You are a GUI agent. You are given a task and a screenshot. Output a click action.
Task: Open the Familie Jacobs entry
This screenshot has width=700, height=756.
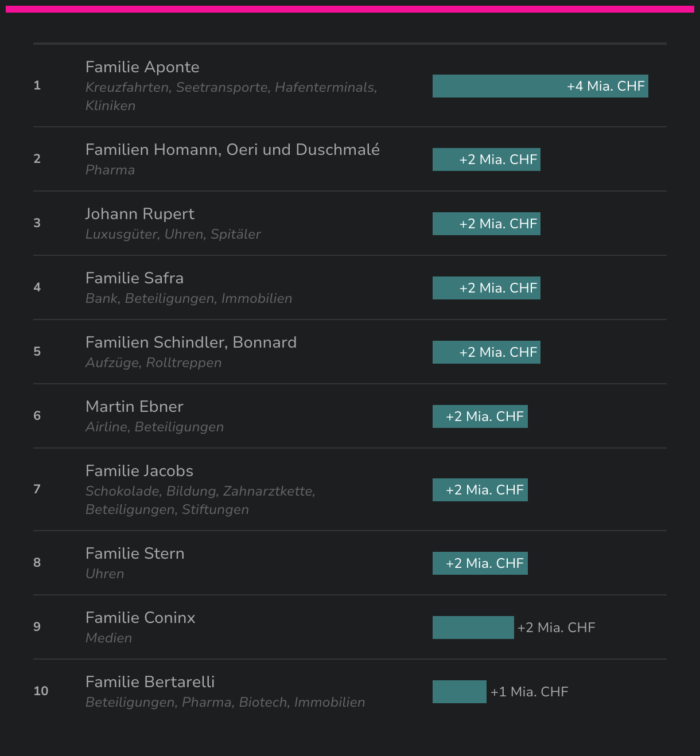point(139,471)
